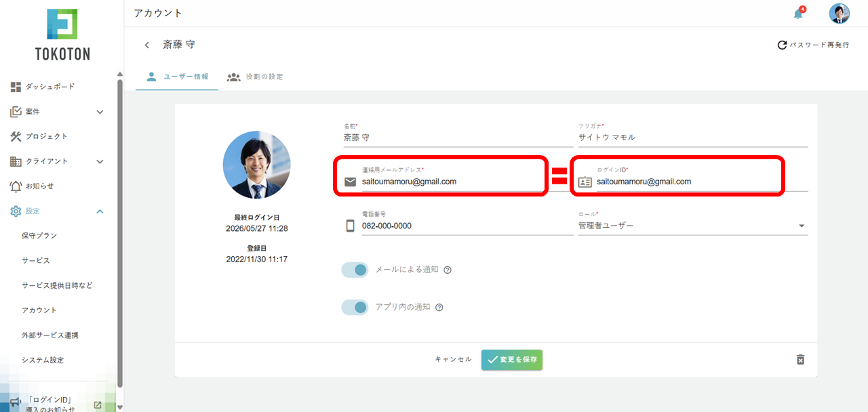The height and width of the screenshot is (412, 868).
Task: Open the ロール dropdown 管理者ユーザー
Action: (x=692, y=225)
